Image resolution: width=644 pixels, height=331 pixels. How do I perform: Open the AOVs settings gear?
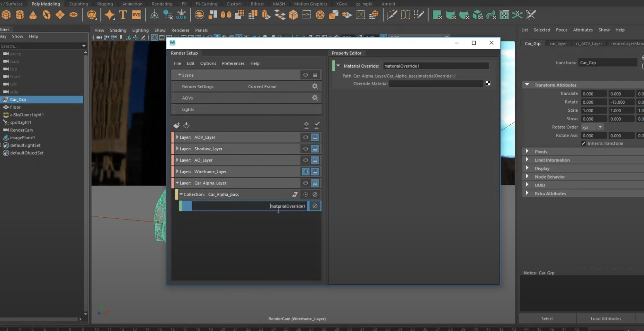click(315, 98)
